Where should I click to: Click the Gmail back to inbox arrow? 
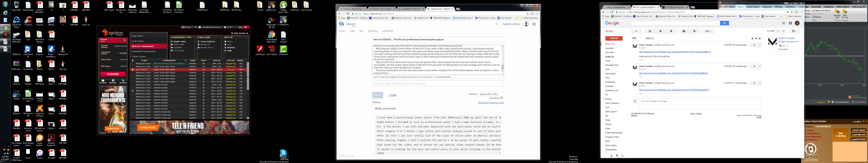point(637,31)
